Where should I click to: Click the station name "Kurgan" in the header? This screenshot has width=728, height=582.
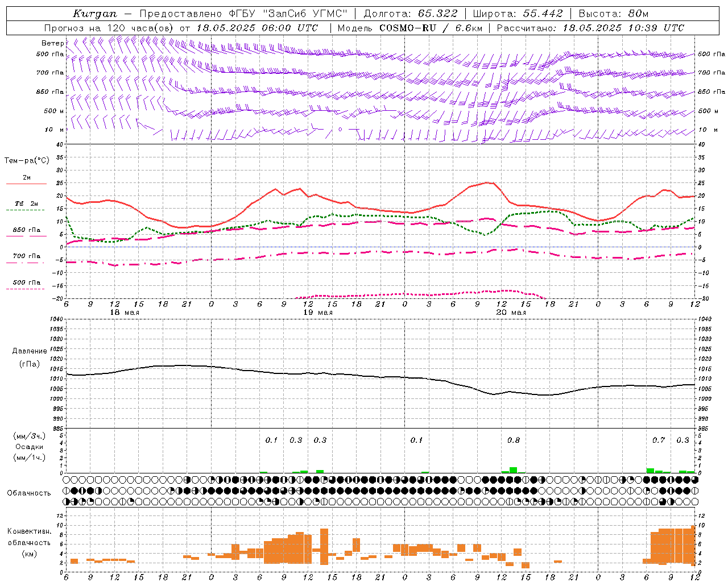pyautogui.click(x=95, y=14)
